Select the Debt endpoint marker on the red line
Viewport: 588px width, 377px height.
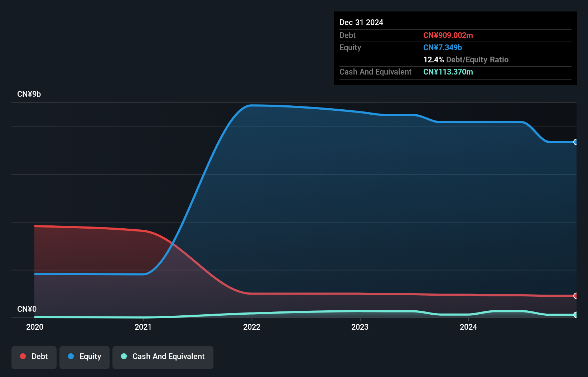[575, 296]
